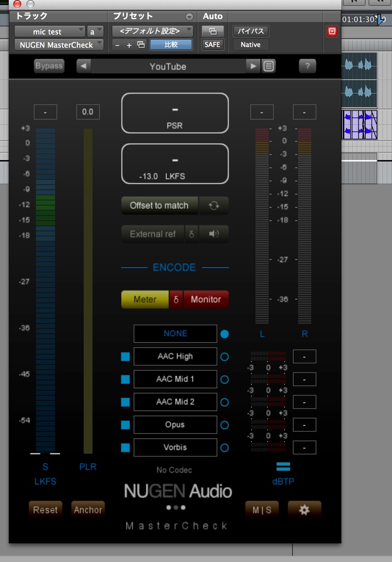Viewport: 392px width, 562px height.
Task: Click the PSR readout box
Action: coord(175,113)
